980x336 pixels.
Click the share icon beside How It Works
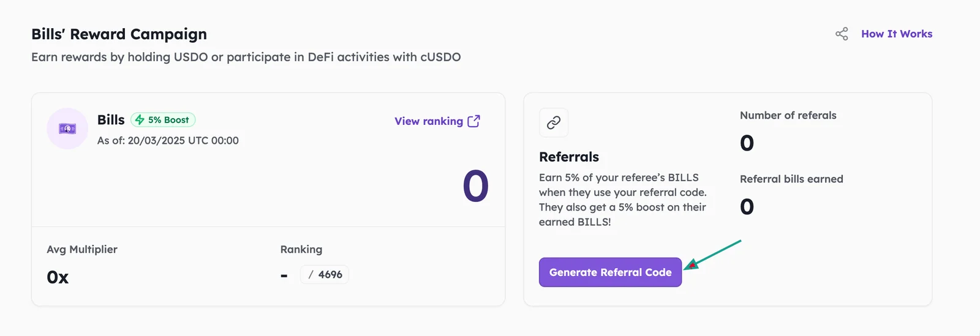[842, 34]
